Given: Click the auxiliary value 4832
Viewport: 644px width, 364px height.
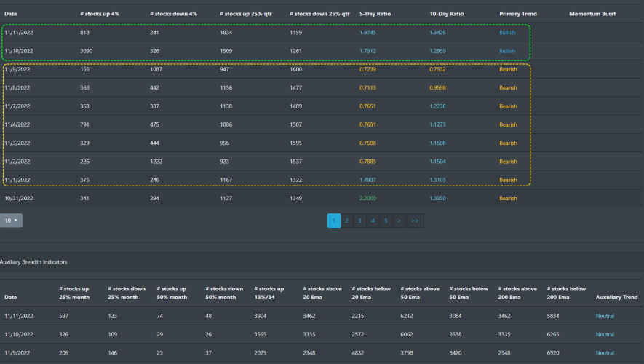Looking at the screenshot, I should click(358, 353).
